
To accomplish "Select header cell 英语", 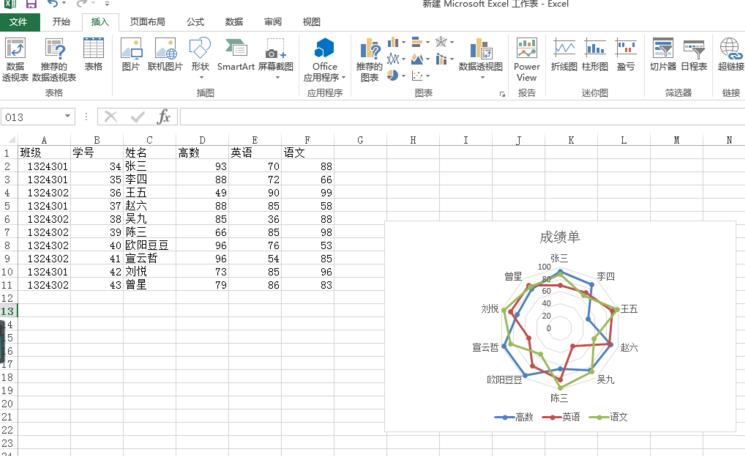I will pos(255,153).
